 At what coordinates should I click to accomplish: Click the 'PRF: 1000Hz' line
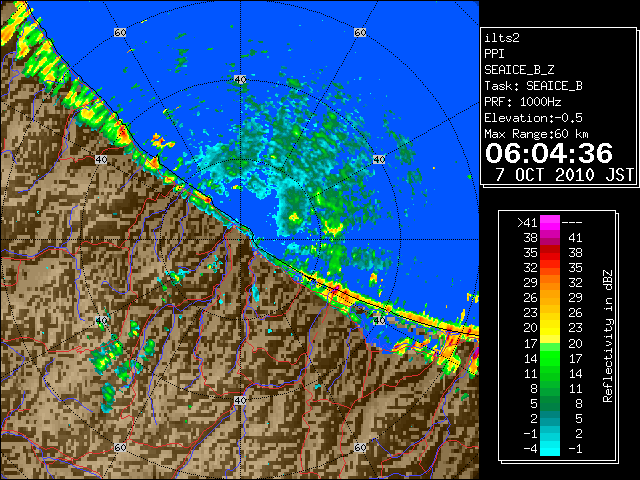click(523, 102)
